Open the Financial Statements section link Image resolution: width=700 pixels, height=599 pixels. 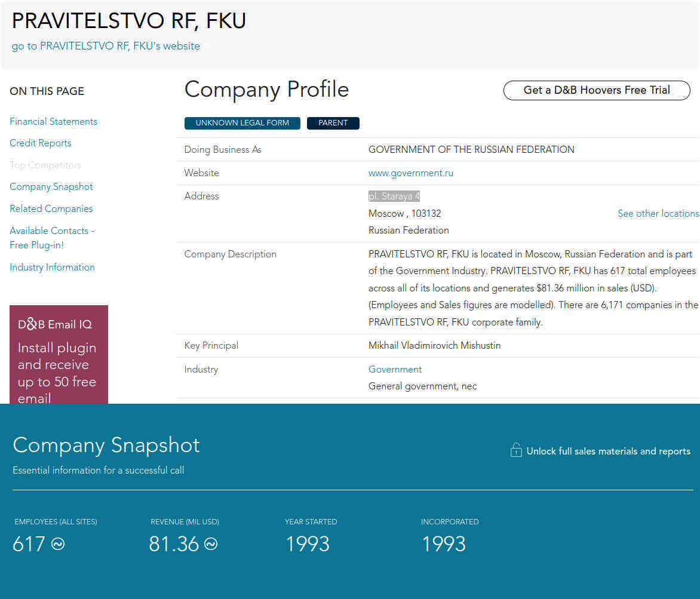[53, 121]
